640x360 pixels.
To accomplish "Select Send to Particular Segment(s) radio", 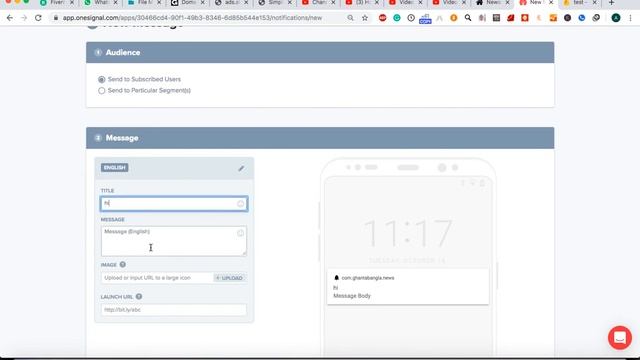I will click(102, 91).
